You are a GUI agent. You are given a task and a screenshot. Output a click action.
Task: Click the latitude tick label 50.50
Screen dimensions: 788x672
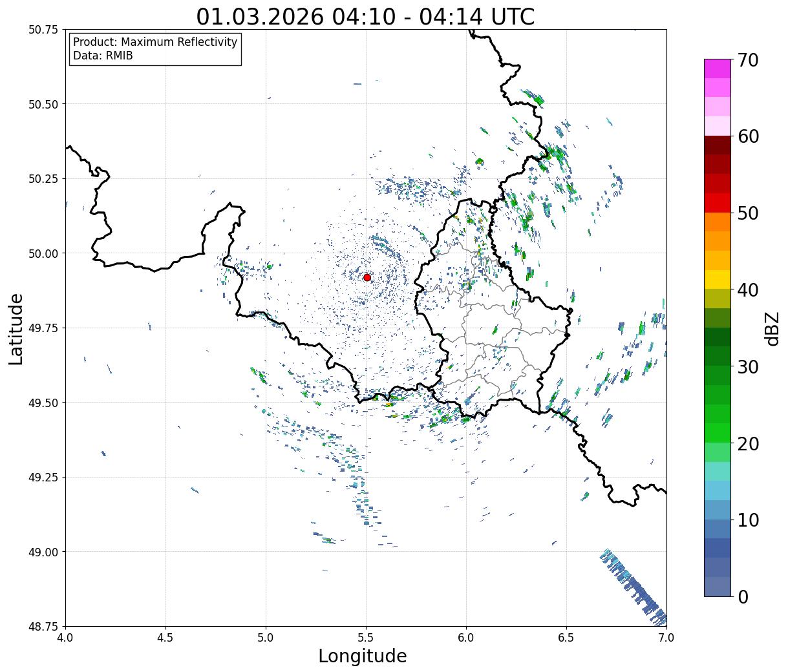[43, 104]
